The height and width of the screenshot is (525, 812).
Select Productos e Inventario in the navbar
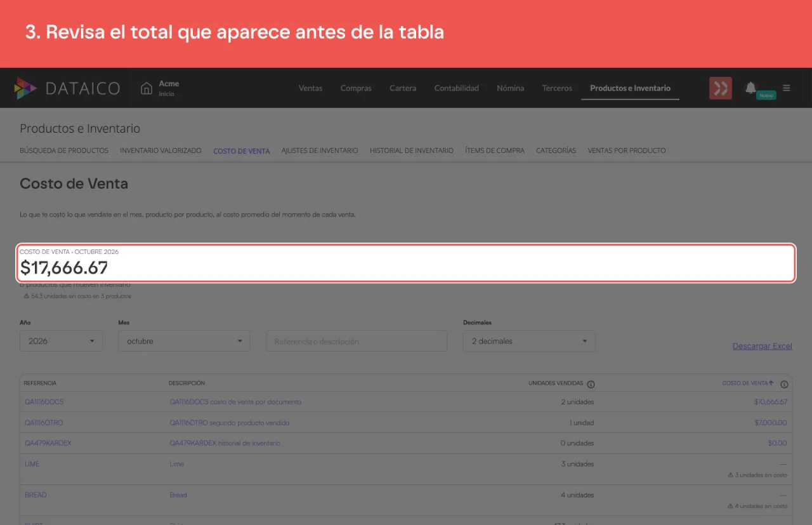(630, 88)
